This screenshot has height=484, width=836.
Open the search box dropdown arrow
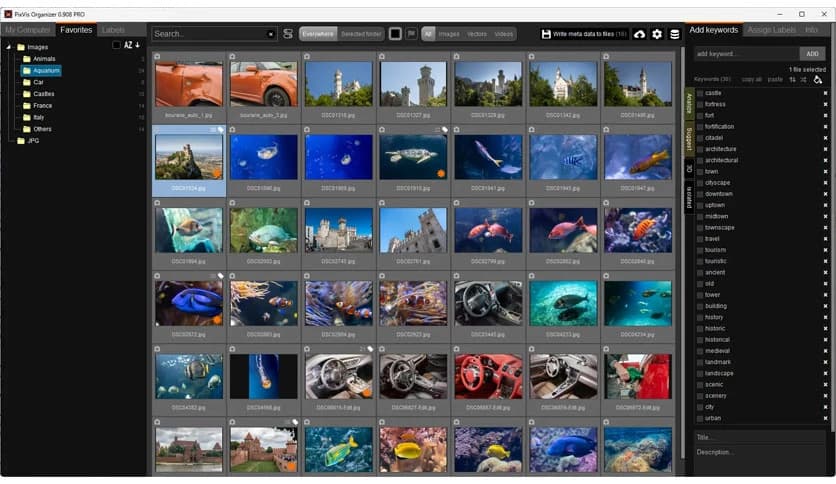coord(271,34)
